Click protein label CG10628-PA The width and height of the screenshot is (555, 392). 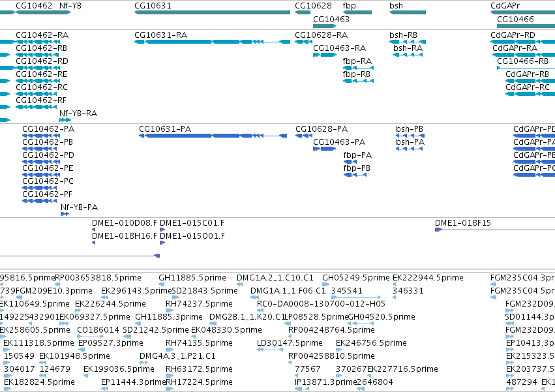pyautogui.click(x=322, y=129)
